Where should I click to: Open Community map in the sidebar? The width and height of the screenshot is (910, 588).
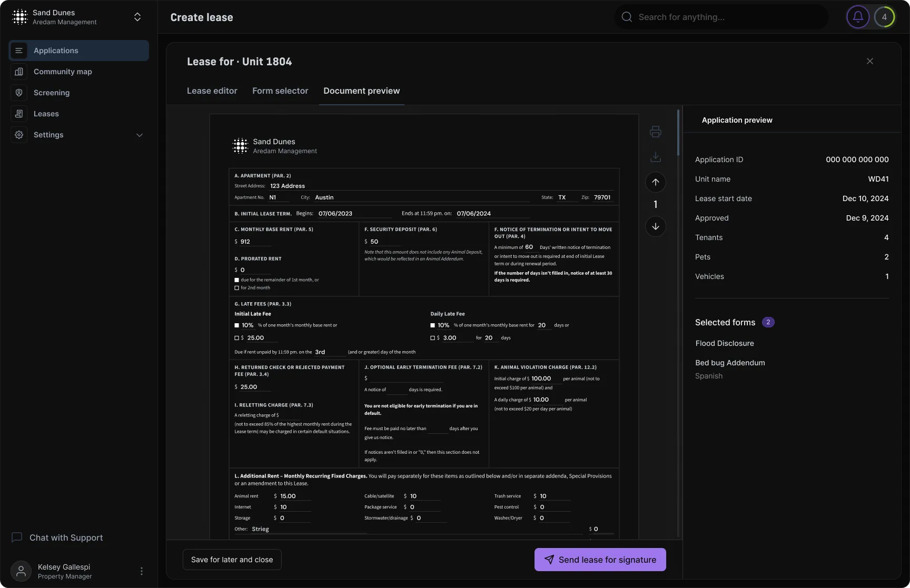tap(78, 72)
